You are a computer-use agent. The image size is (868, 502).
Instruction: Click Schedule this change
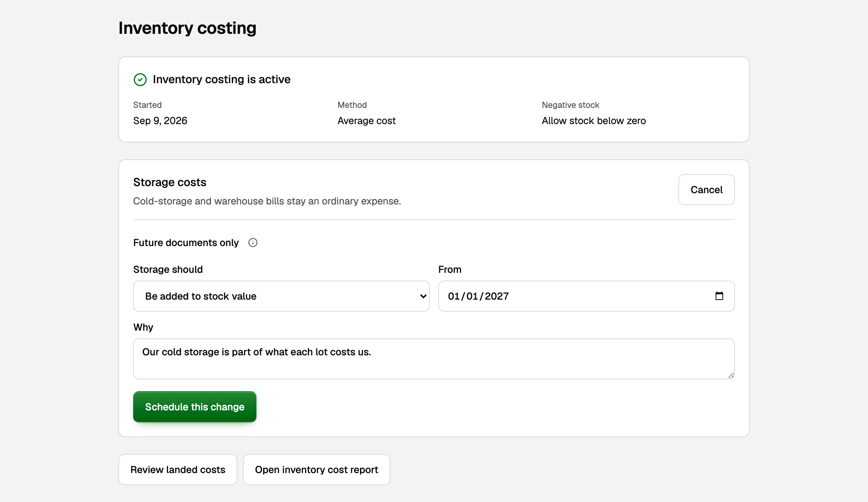click(x=195, y=407)
